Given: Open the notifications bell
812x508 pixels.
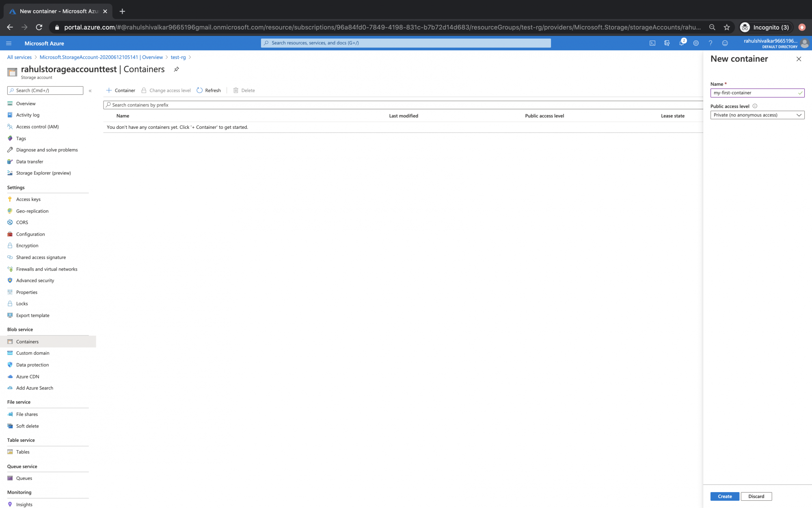Looking at the screenshot, I should pos(682,43).
